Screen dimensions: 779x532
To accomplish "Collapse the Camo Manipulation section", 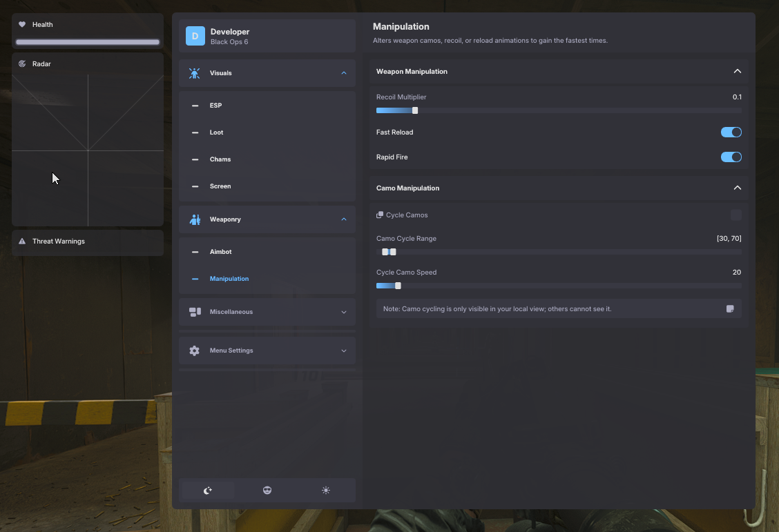I will click(737, 188).
